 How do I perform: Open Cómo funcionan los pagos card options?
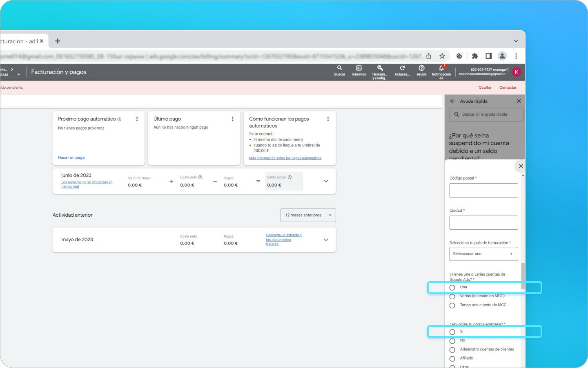(327, 119)
